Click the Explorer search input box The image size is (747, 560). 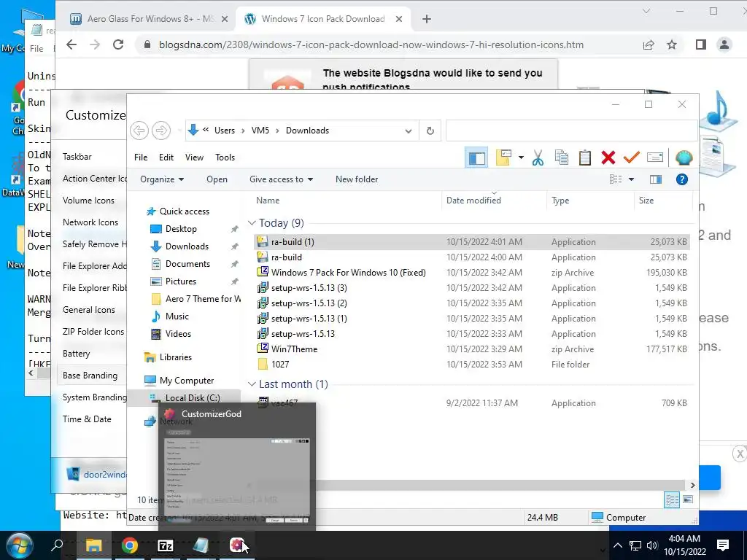[x=570, y=131]
